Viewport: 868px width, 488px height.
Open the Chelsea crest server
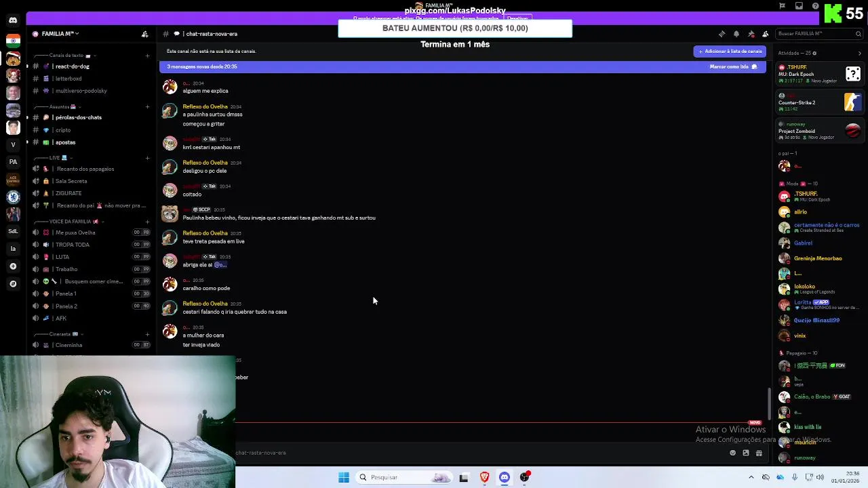click(x=13, y=197)
